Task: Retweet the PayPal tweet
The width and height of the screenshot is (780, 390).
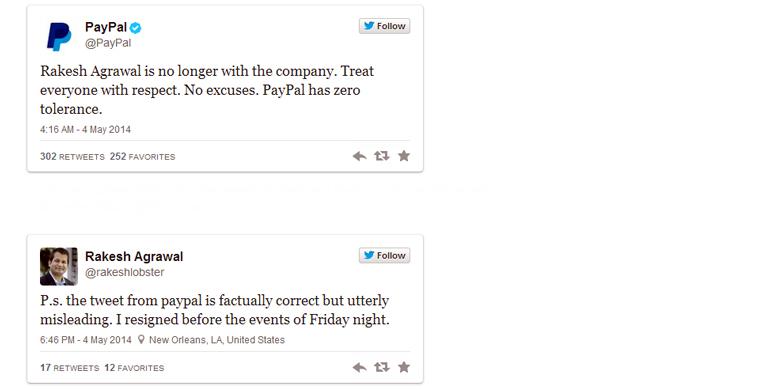Action: [x=382, y=156]
